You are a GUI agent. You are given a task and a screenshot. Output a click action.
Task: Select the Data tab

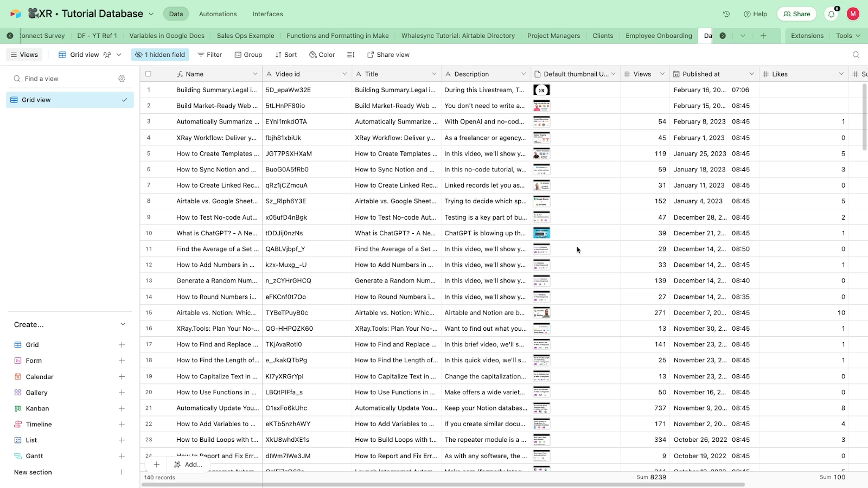click(176, 14)
